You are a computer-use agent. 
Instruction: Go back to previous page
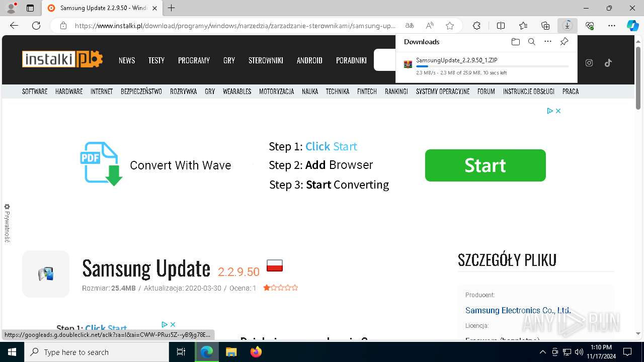click(14, 26)
